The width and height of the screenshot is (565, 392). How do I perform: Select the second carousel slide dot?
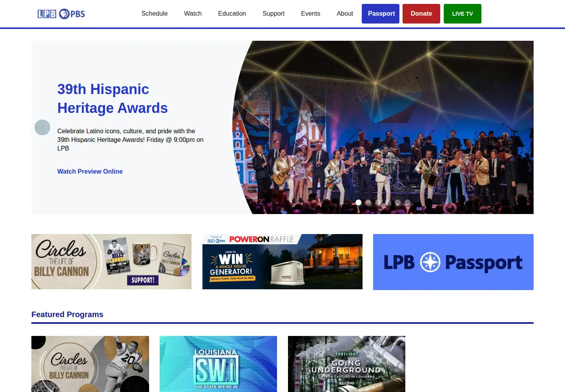pos(368,203)
